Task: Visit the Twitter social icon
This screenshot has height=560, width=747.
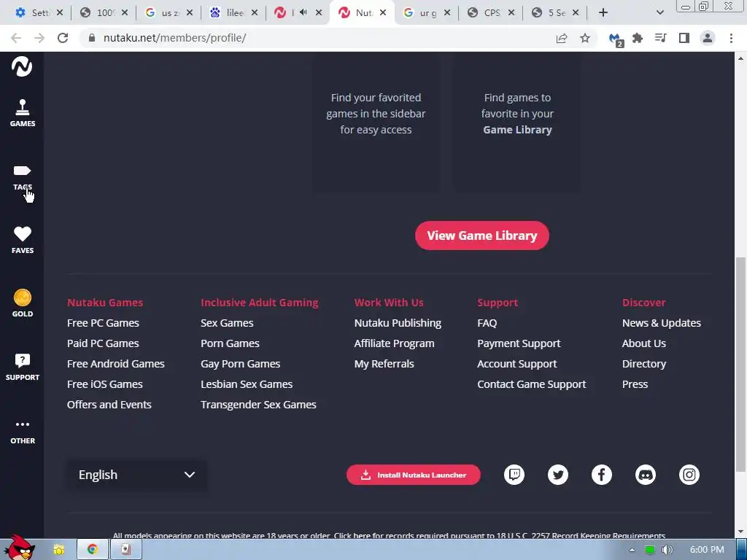Action: (x=558, y=475)
